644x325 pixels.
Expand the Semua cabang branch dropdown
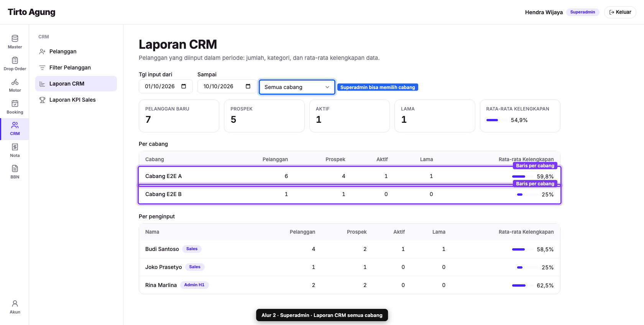point(297,87)
